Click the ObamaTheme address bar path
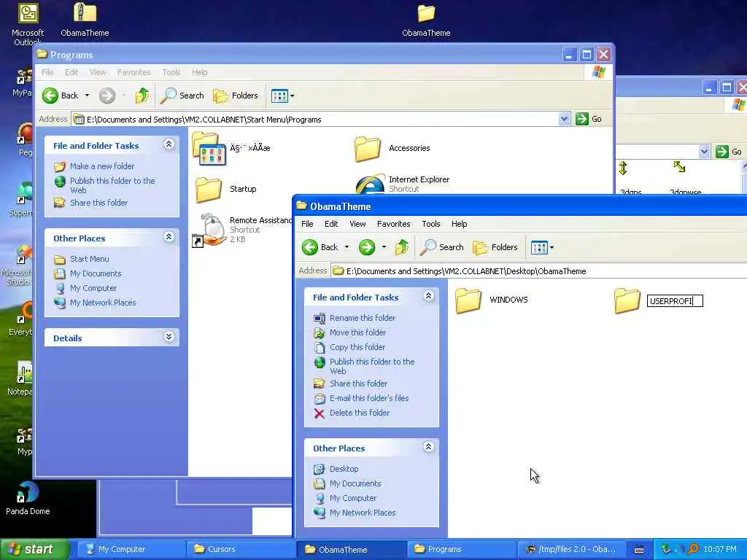The height and width of the screenshot is (560, 747). coord(466,271)
